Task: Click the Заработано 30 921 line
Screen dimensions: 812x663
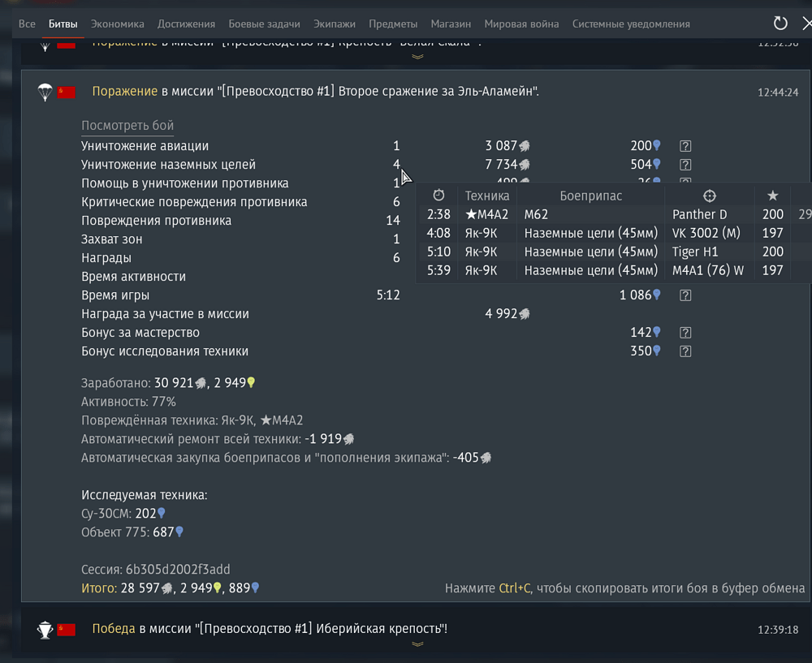Action: click(168, 383)
